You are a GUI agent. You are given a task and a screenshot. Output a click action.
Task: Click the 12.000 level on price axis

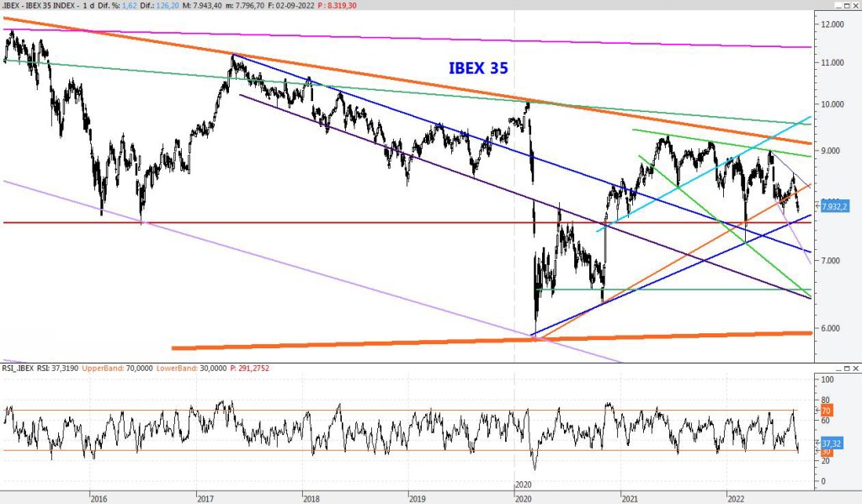click(833, 24)
